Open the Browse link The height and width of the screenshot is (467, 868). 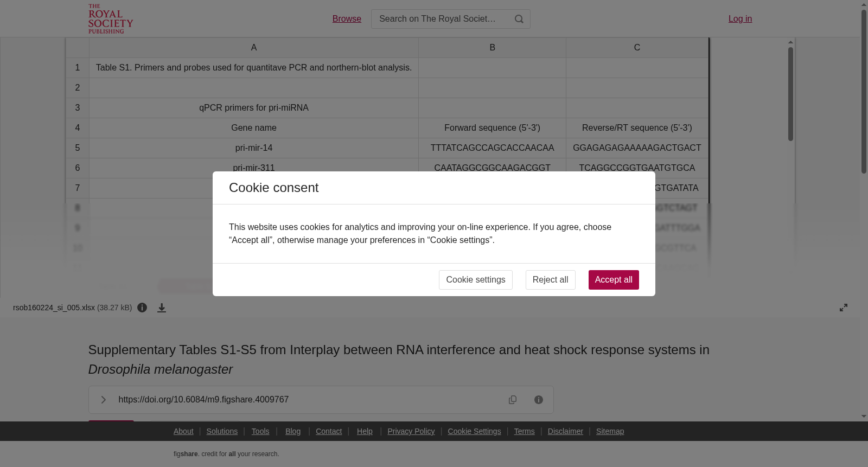(347, 19)
